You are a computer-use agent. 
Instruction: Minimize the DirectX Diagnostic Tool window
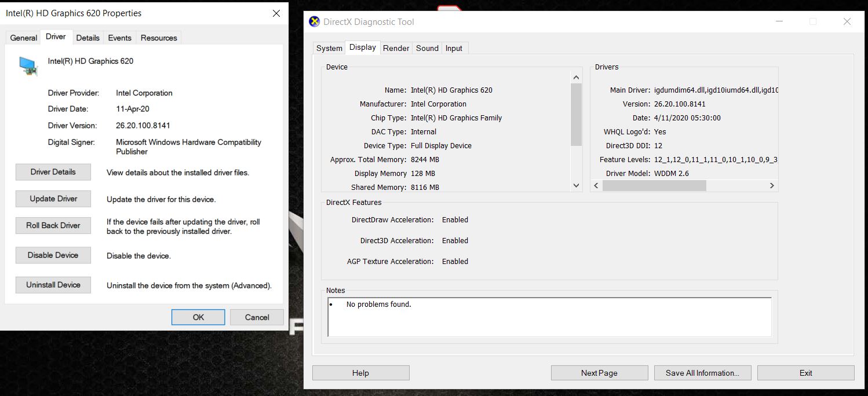(x=780, y=21)
